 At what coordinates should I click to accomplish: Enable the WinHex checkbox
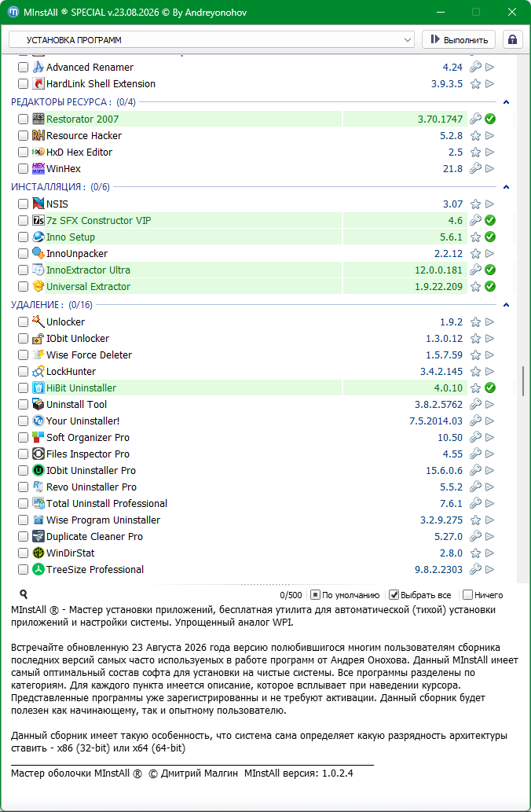(x=23, y=169)
